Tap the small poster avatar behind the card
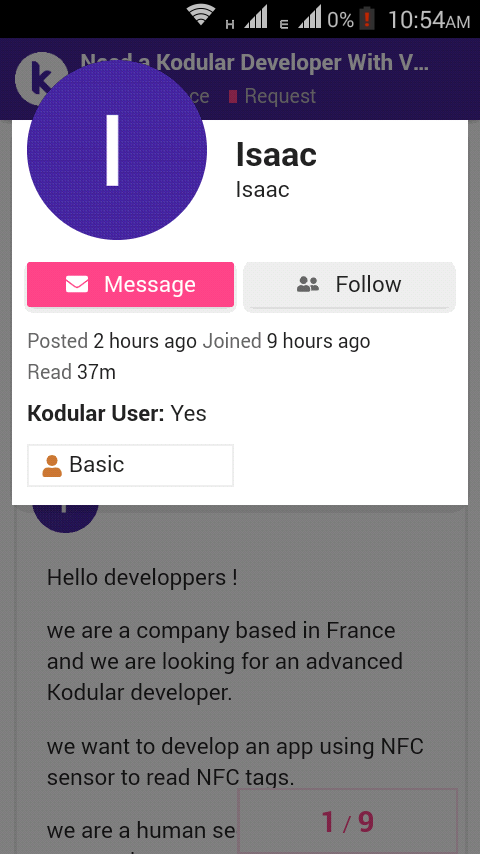Screen dimensions: 480x854 click(65, 516)
